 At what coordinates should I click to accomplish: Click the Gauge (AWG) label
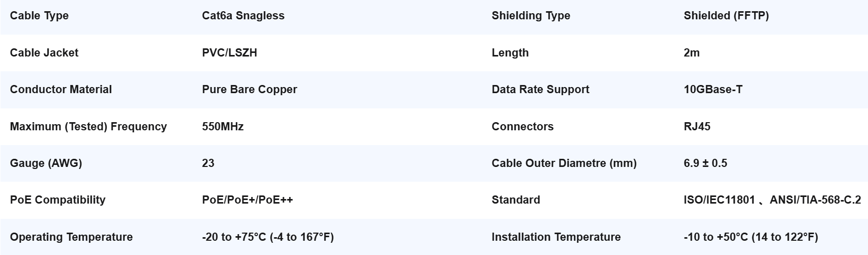tap(46, 163)
